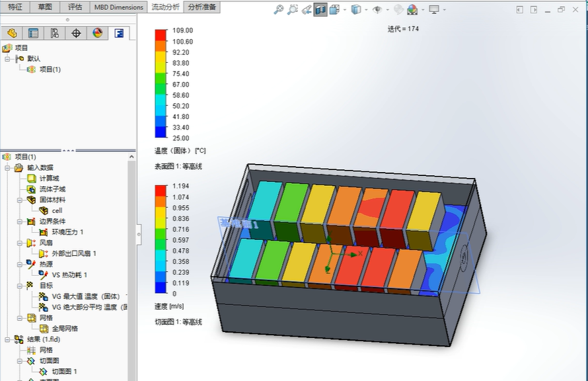588x381 pixels.
Task: Collapse the 固体材料 node
Action: 20,200
